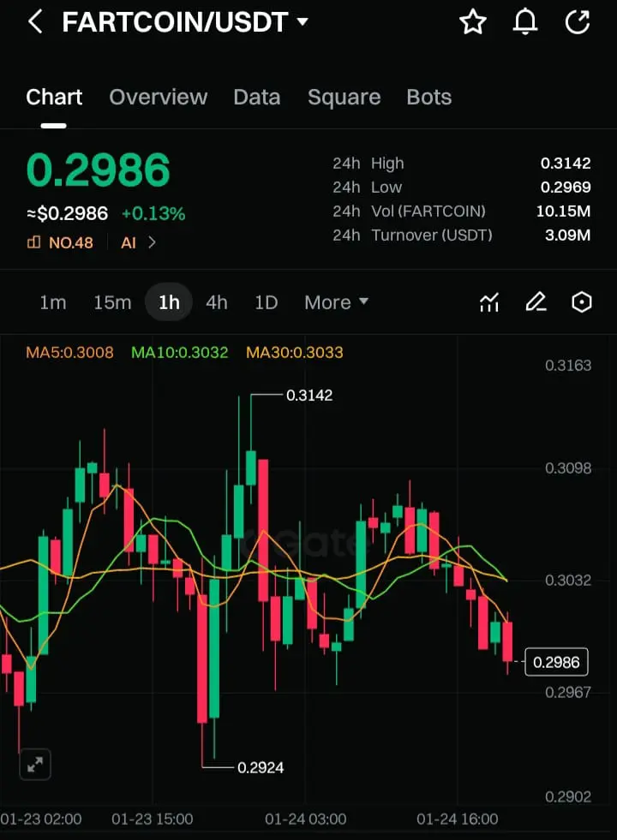Screen dimensions: 617x840
Task: Tap the 01-24 03:00 time axis label
Action: [306, 819]
